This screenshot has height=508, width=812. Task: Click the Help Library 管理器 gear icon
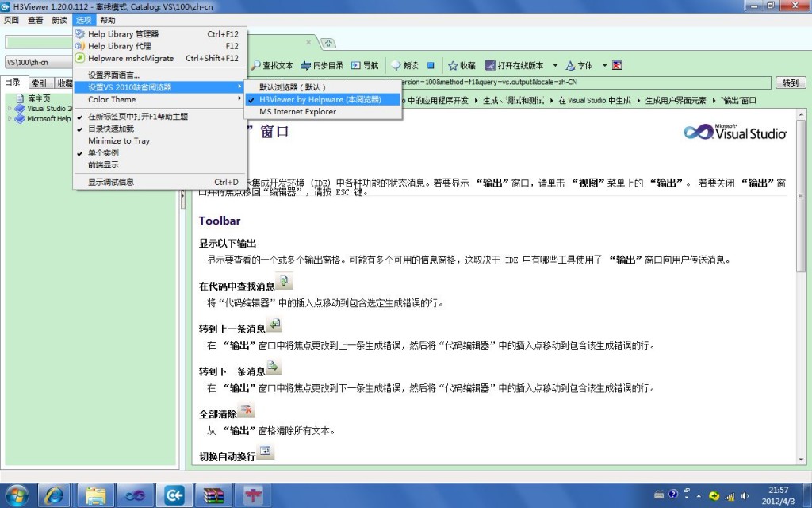coord(80,33)
